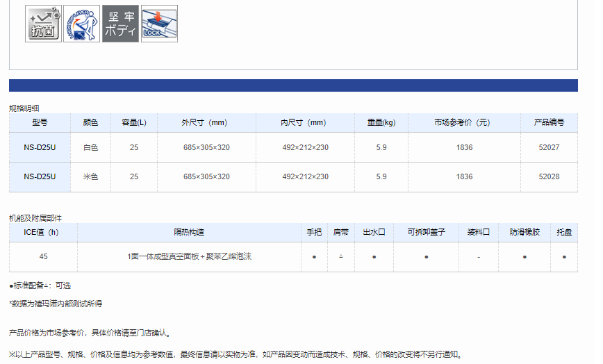
Task: Select the 外尺寸（mm）column header
Action: click(206, 123)
